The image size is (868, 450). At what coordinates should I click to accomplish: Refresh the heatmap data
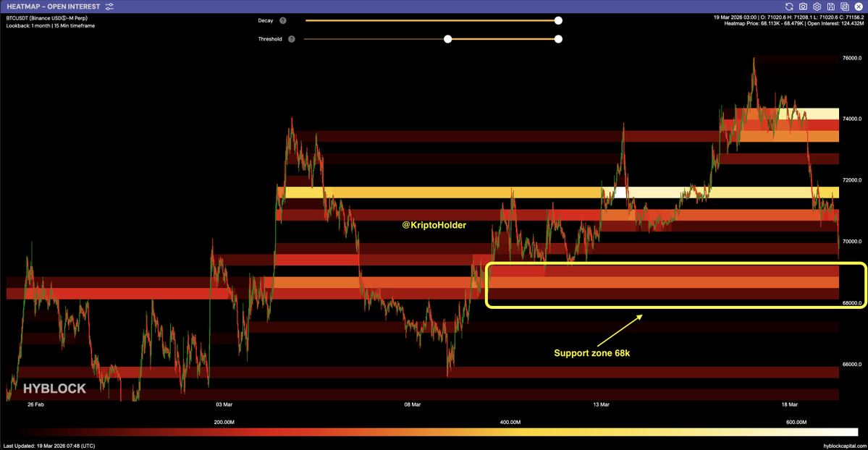(x=789, y=7)
